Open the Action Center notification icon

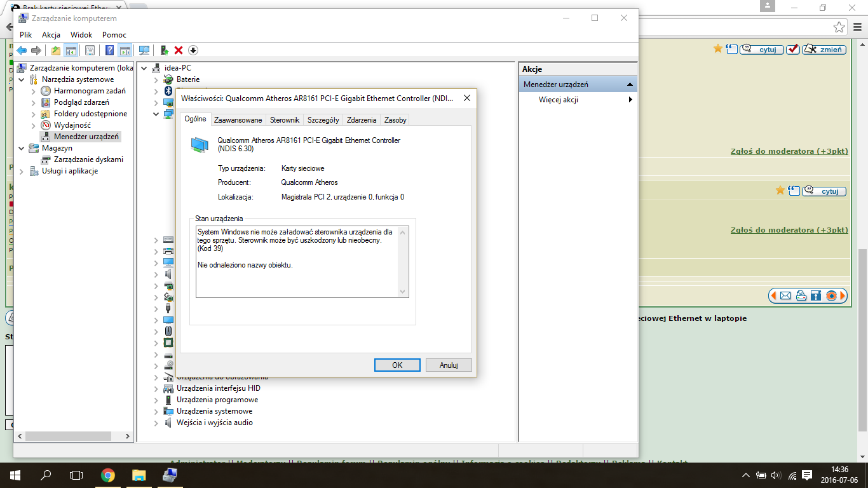click(808, 475)
